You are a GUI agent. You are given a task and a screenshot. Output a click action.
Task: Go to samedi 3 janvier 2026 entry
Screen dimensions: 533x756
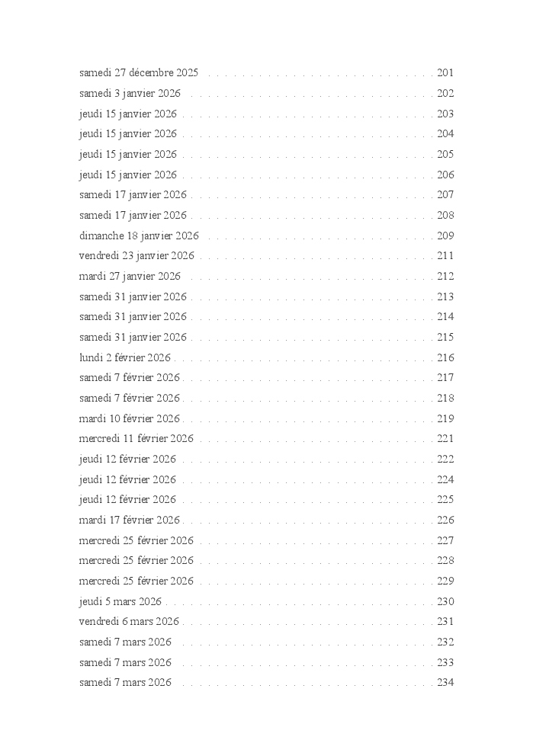(130, 93)
